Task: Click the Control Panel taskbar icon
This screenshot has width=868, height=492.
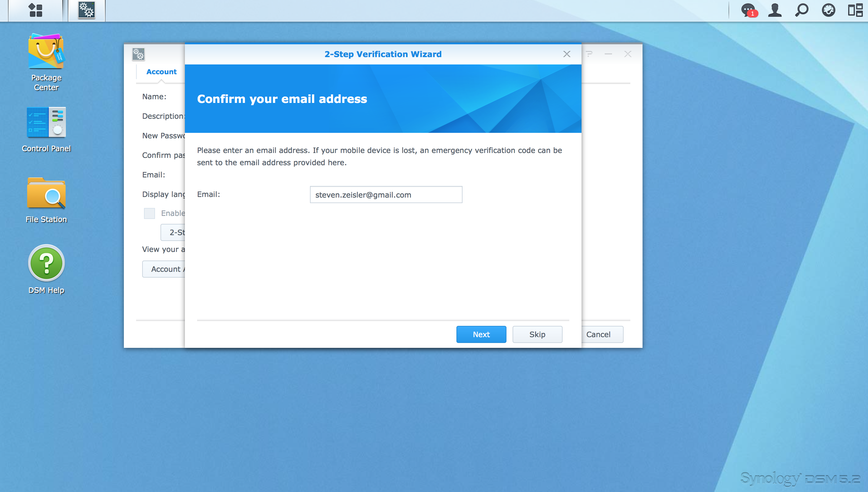Action: pos(87,10)
